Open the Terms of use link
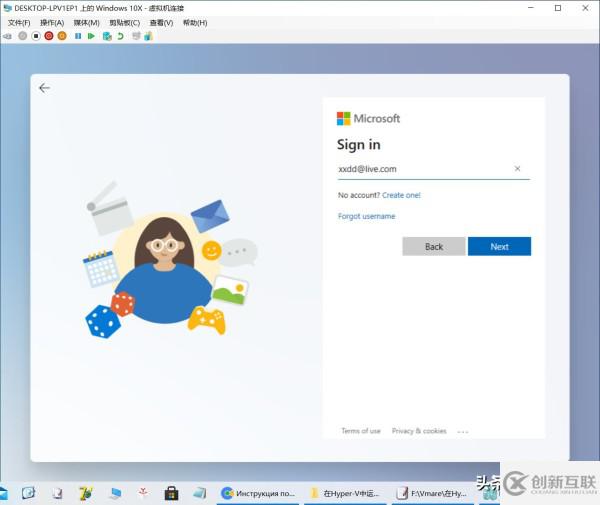The height and width of the screenshot is (505, 600). point(361,431)
